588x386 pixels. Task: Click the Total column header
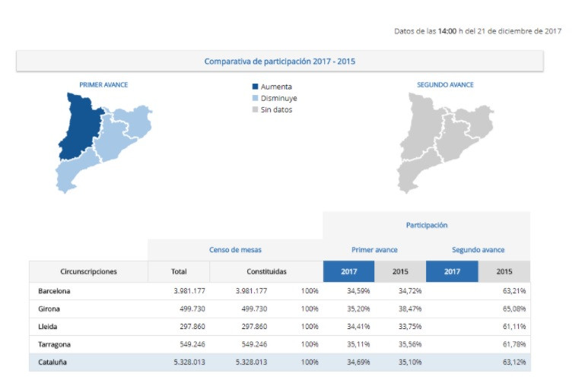pyautogui.click(x=179, y=271)
